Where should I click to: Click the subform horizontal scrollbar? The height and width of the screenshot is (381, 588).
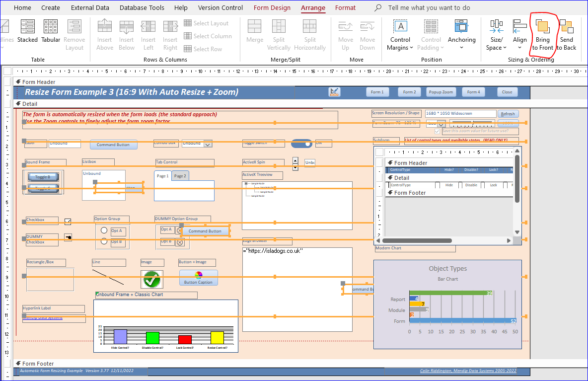click(x=444, y=241)
